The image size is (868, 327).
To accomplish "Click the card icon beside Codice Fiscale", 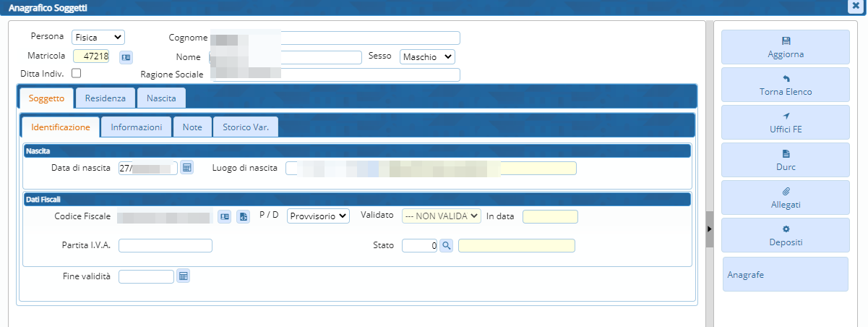I will click(225, 216).
